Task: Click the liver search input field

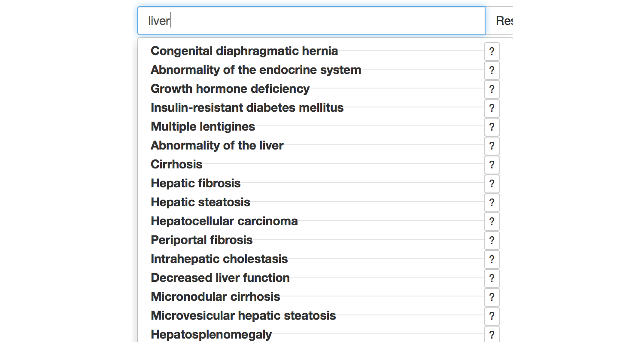Action: click(311, 21)
